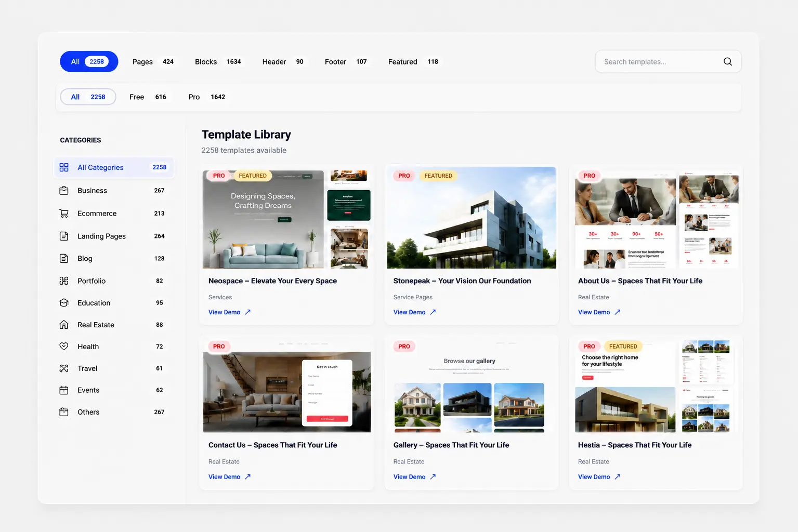
Task: Click the Events calendar icon
Action: 64,390
